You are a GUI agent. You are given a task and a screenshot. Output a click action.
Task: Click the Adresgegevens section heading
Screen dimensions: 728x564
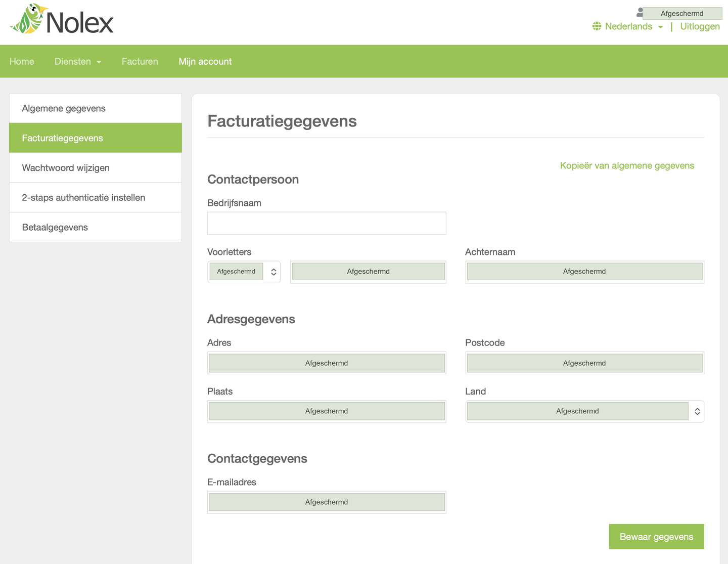(251, 319)
